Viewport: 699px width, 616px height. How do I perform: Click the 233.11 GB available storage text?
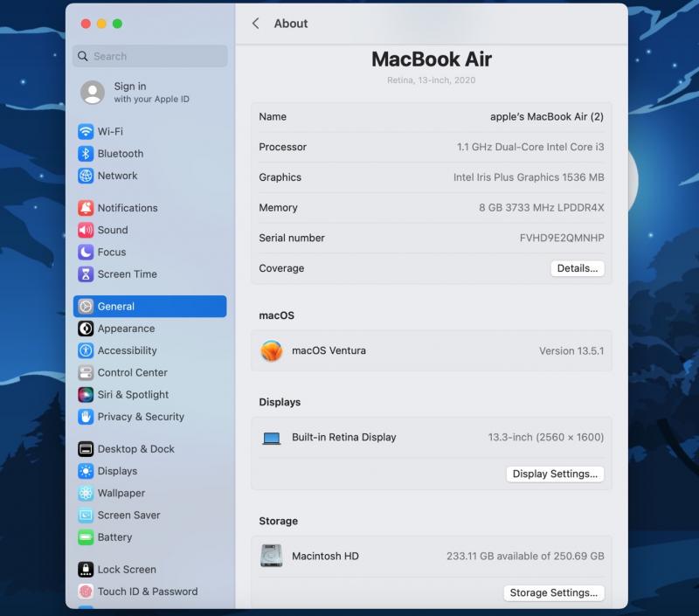[525, 556]
